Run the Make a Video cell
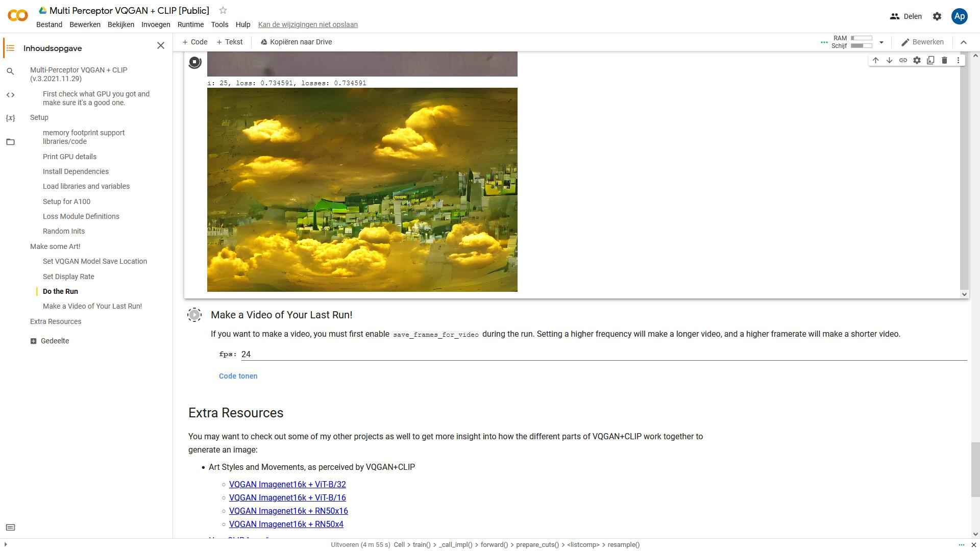 (194, 315)
